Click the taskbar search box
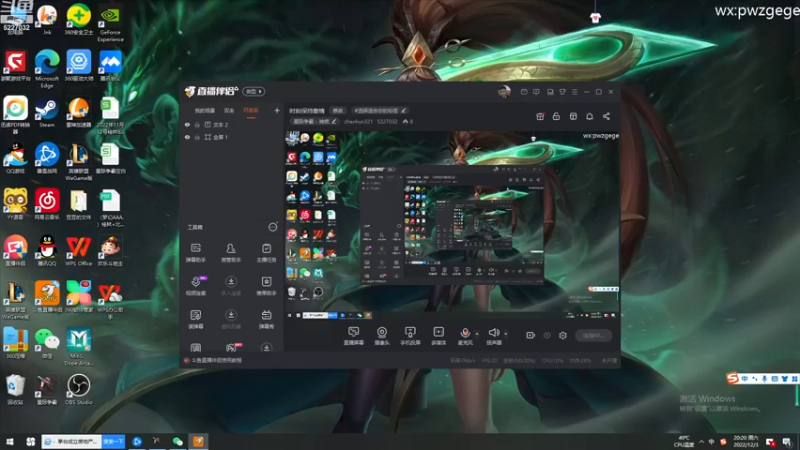The width and height of the screenshot is (800, 450). point(72,441)
